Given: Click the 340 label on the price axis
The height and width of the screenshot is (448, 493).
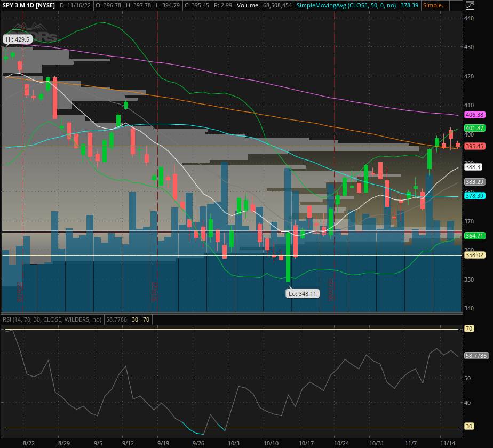Looking at the screenshot, I should [469, 308].
